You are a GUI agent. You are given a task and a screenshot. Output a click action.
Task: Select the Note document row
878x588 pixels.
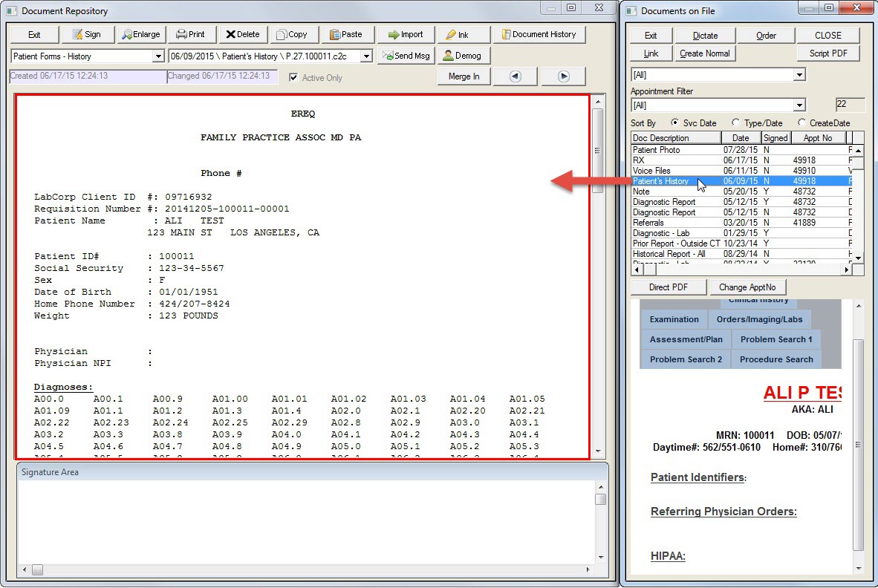click(742, 192)
